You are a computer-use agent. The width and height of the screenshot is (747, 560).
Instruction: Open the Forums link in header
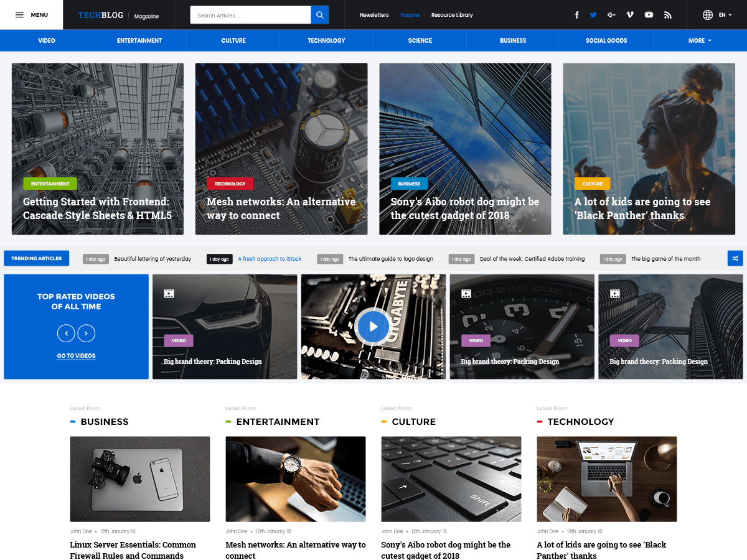(410, 15)
